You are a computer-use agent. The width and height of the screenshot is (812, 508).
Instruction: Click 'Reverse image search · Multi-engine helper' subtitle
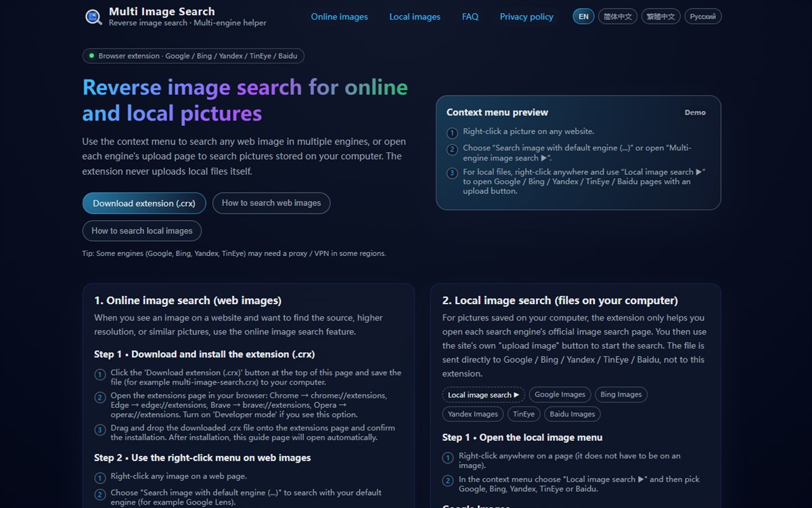187,23
